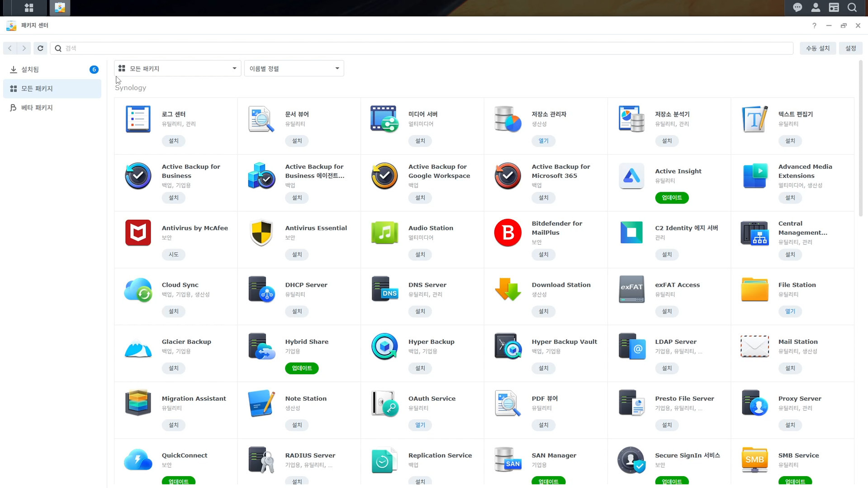Open the Storage Analyzer (저장소 분석기) icon
Viewport: 868px width, 488px height.
pos(631,119)
